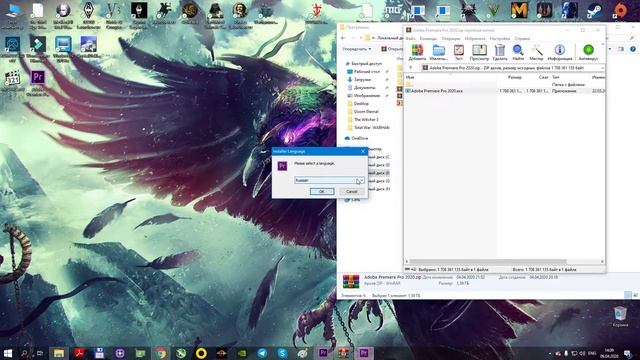Open WinRAR Help (Справка) menu
This screenshot has width=640, height=360.
(522, 38)
